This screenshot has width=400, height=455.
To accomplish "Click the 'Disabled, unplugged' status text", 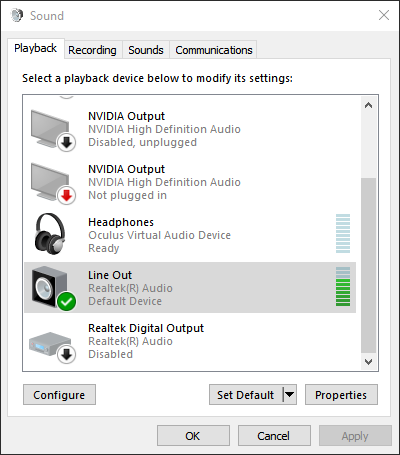I will [x=142, y=142].
